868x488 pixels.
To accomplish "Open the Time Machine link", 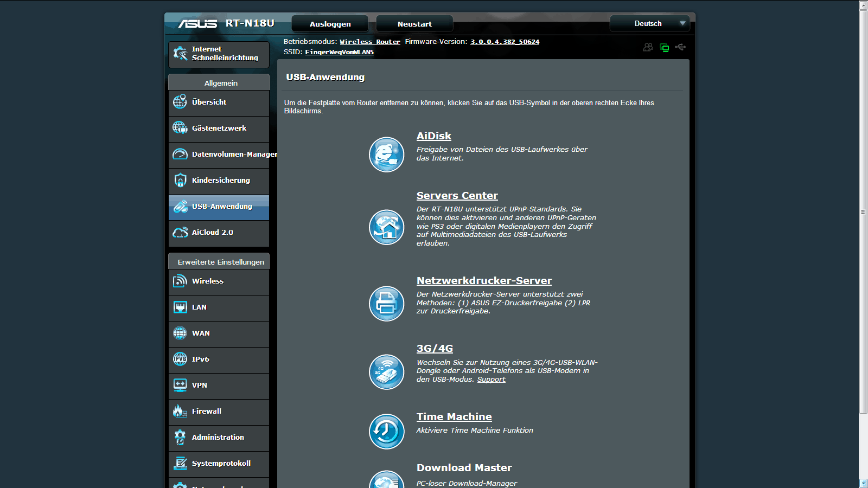I will 454,417.
